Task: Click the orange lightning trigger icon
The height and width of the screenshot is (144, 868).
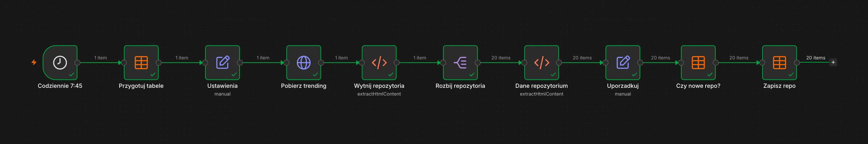Action: point(34,62)
